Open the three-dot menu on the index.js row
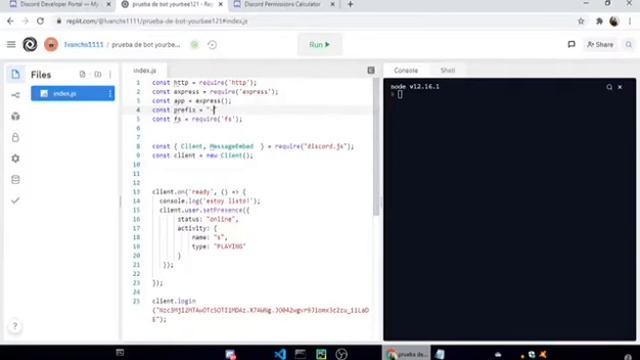 [x=110, y=93]
